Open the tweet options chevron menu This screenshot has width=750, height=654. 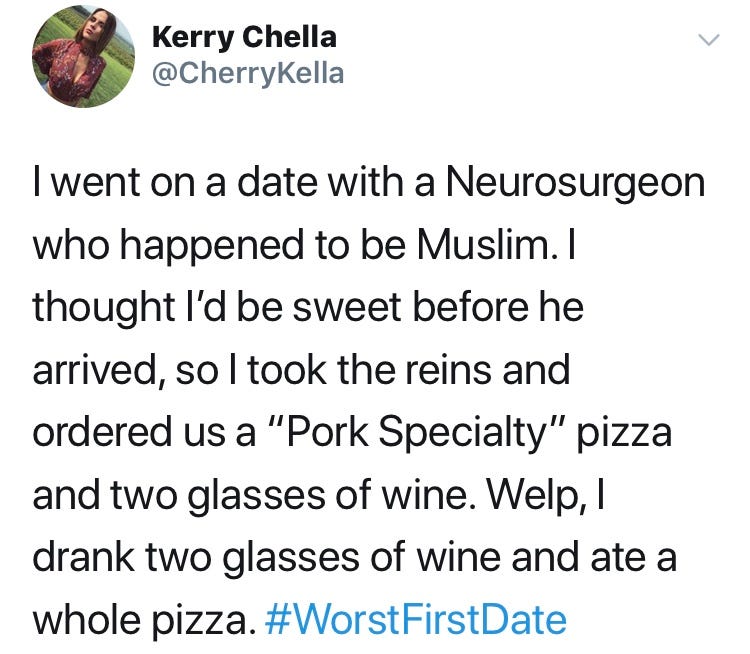[708, 41]
